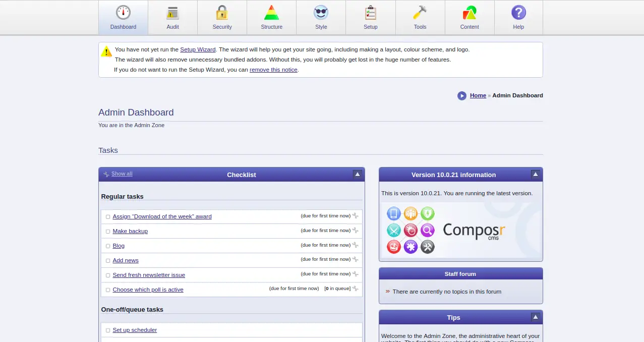
Task: Mark the Set up scheduler checkbox
Action: click(x=108, y=330)
